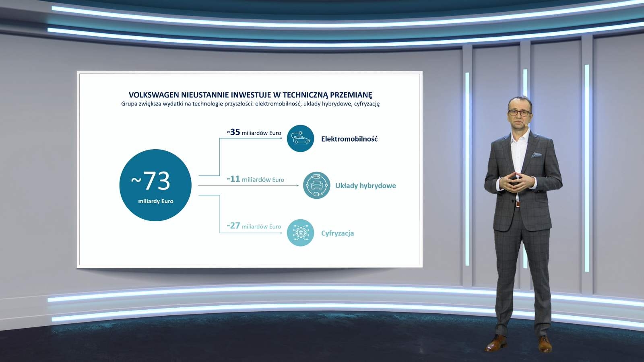Screen dimensions: 644x362
Task: Click the ~73 miliardy Euro circle
Action: click(x=155, y=185)
